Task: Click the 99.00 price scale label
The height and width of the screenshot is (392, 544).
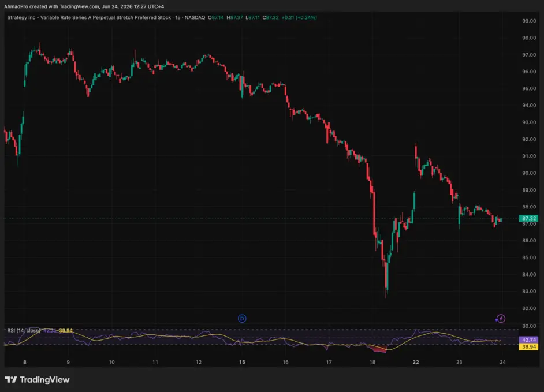Action: (x=529, y=21)
